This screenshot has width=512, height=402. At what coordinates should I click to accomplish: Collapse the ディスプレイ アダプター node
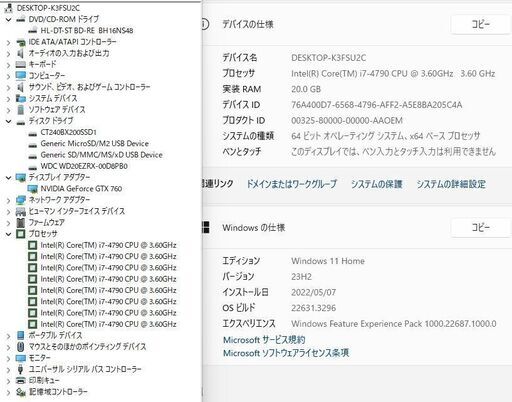coord(9,178)
